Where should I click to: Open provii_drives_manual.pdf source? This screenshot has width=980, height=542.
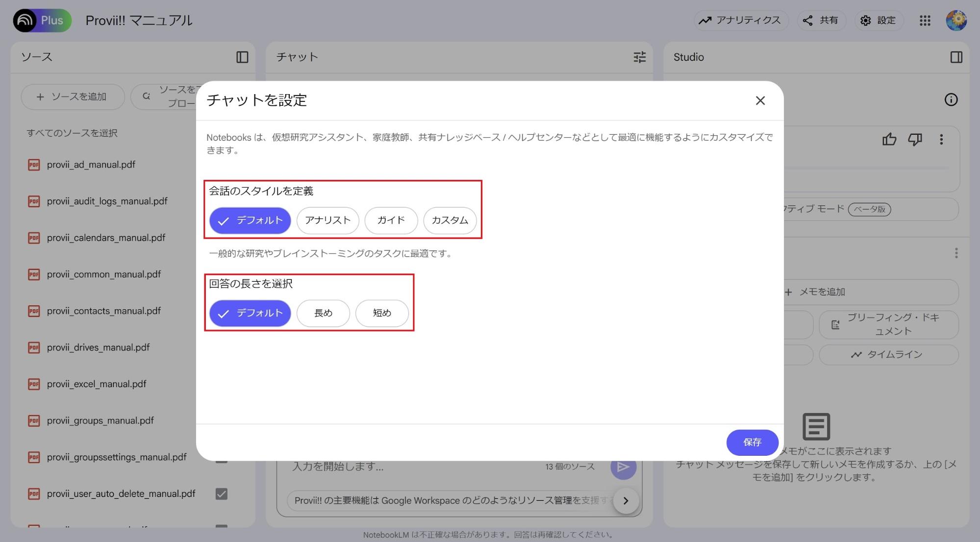tap(99, 347)
